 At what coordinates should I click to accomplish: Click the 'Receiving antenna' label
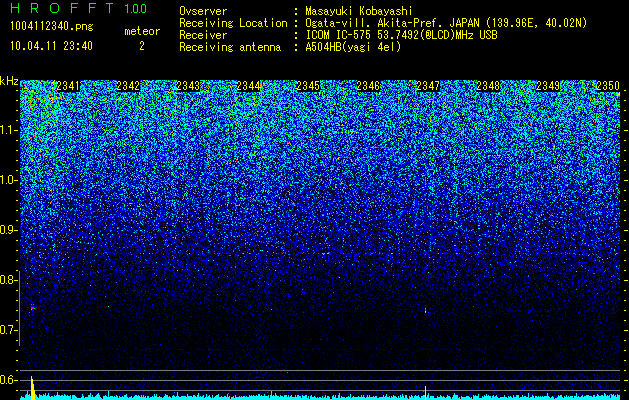(230, 47)
